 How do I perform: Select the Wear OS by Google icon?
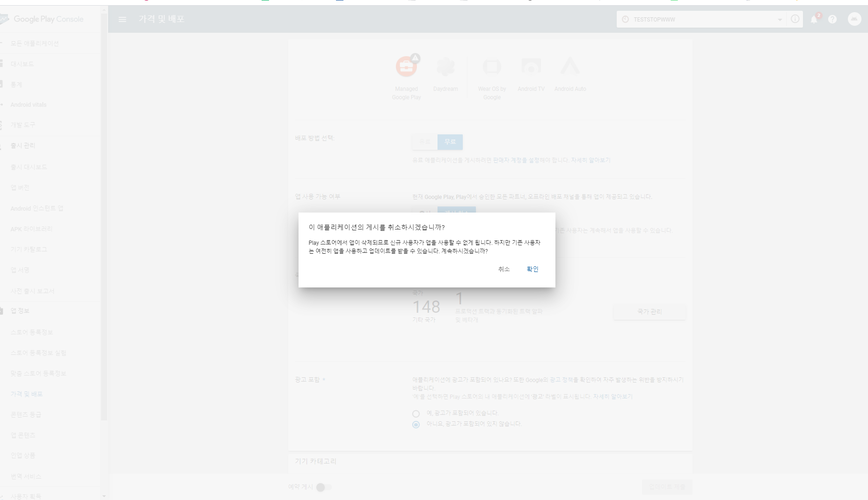[x=492, y=66]
